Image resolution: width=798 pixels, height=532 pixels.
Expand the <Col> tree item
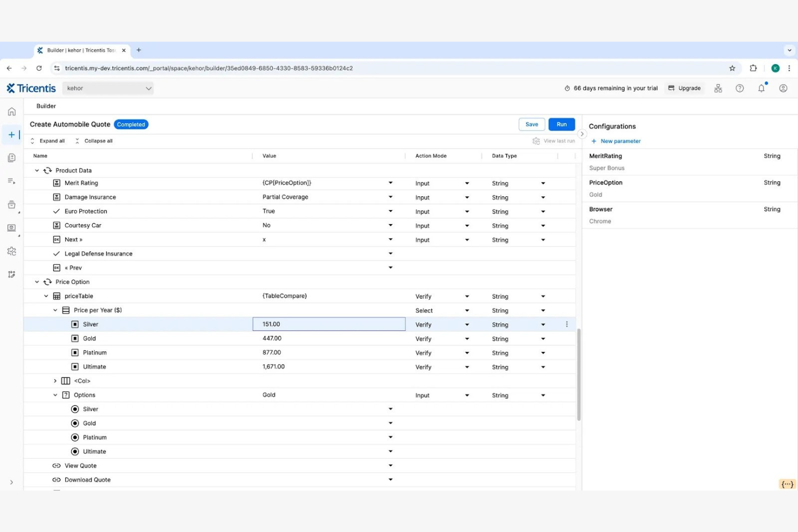tap(55, 381)
